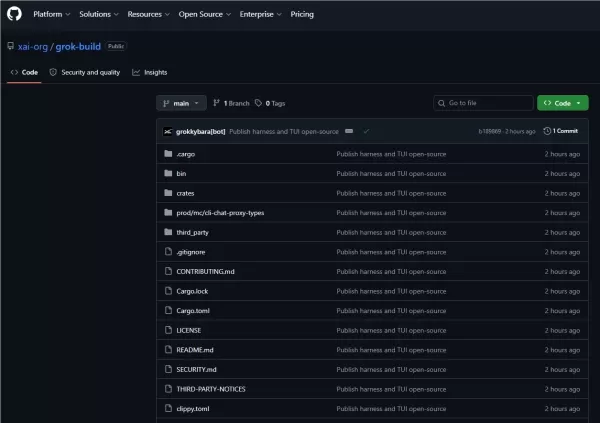This screenshot has height=423, width=600.
Task: Click the commit history clock icon
Action: [x=547, y=131]
